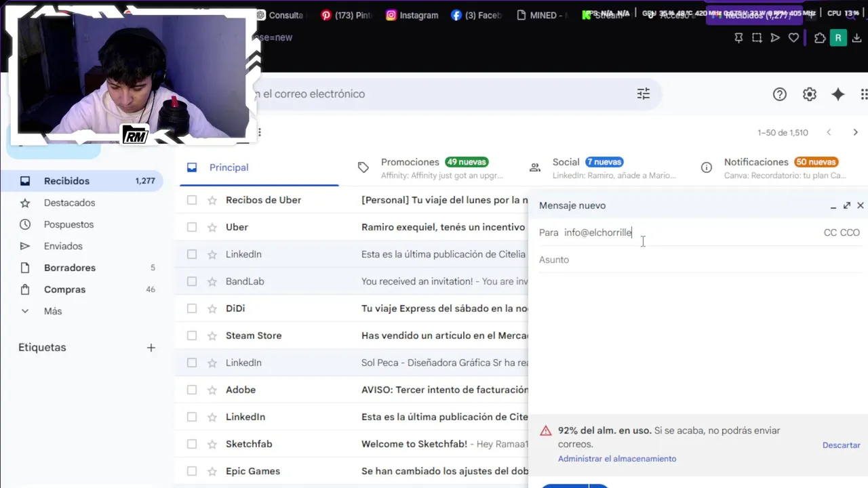868x488 pixels.
Task: Switch to the Facebook browser tab
Action: [x=476, y=15]
